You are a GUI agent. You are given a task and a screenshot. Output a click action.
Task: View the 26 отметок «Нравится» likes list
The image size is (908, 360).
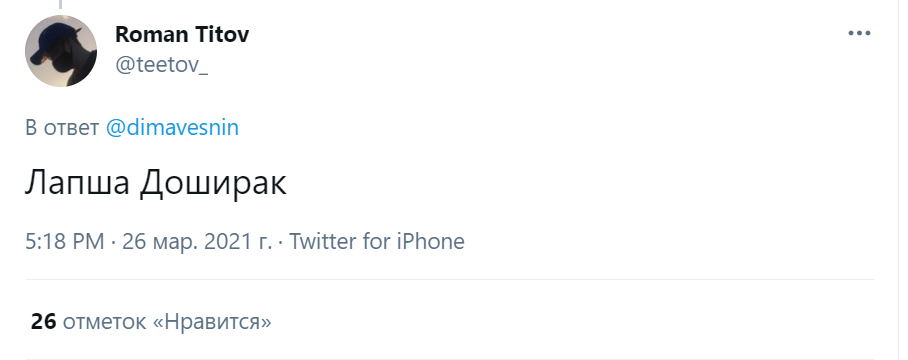pos(151,321)
